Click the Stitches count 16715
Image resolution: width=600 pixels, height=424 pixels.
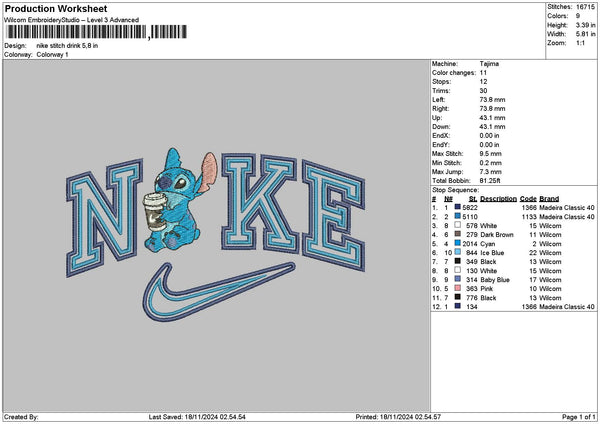[585, 7]
